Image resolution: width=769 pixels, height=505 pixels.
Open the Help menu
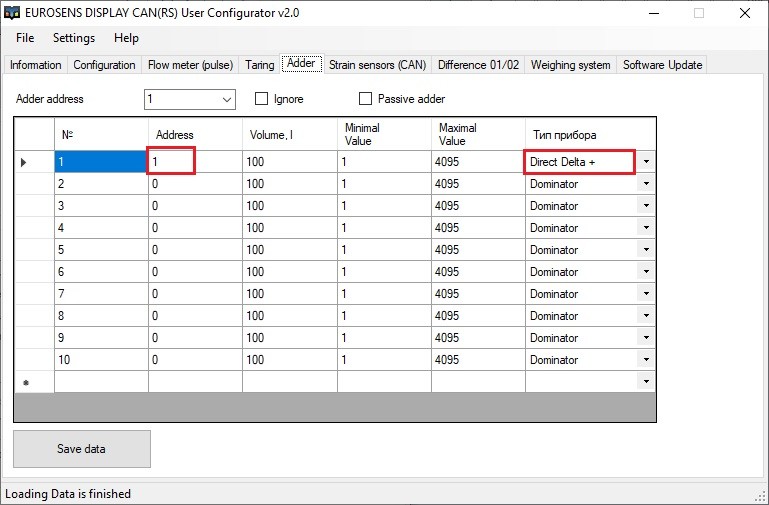pyautogui.click(x=127, y=38)
